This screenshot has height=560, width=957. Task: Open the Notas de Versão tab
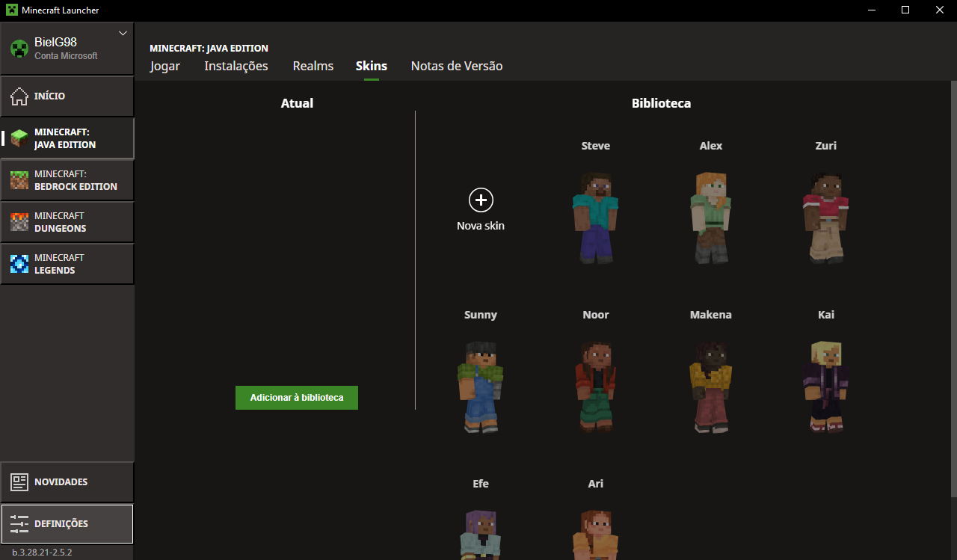pos(456,66)
